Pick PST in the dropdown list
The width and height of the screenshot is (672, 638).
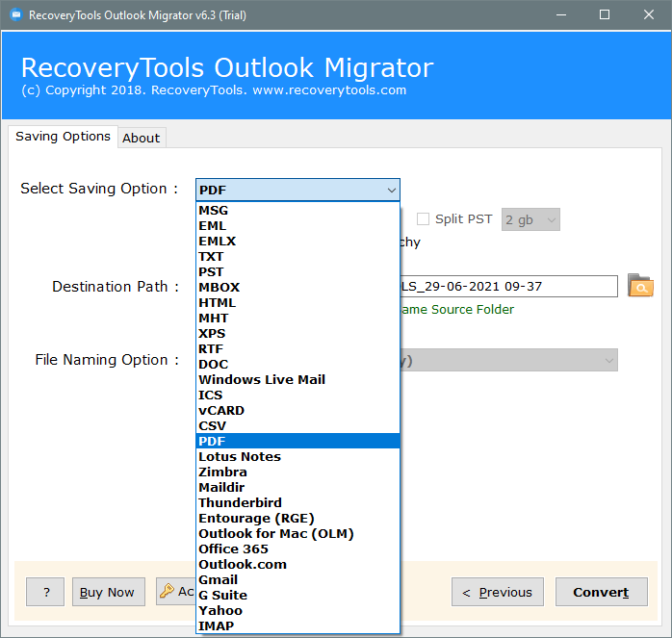point(297,272)
